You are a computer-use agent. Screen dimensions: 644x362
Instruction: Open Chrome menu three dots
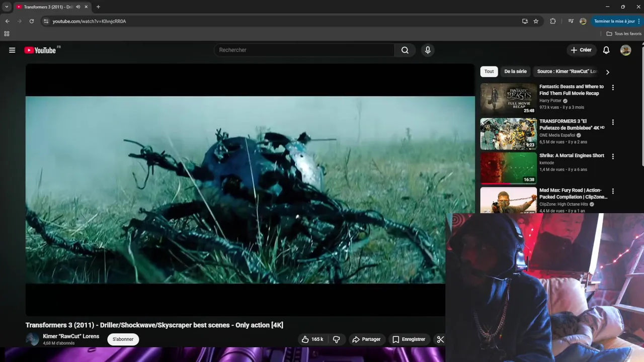coord(638,21)
